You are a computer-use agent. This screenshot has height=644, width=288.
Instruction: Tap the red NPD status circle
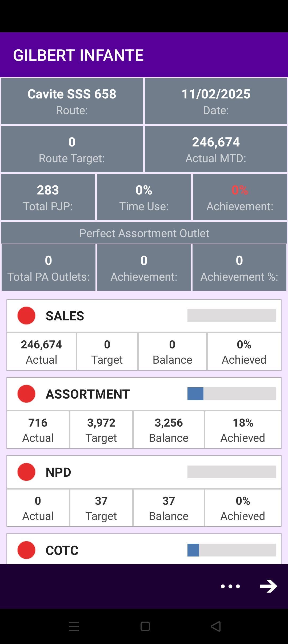point(26,472)
